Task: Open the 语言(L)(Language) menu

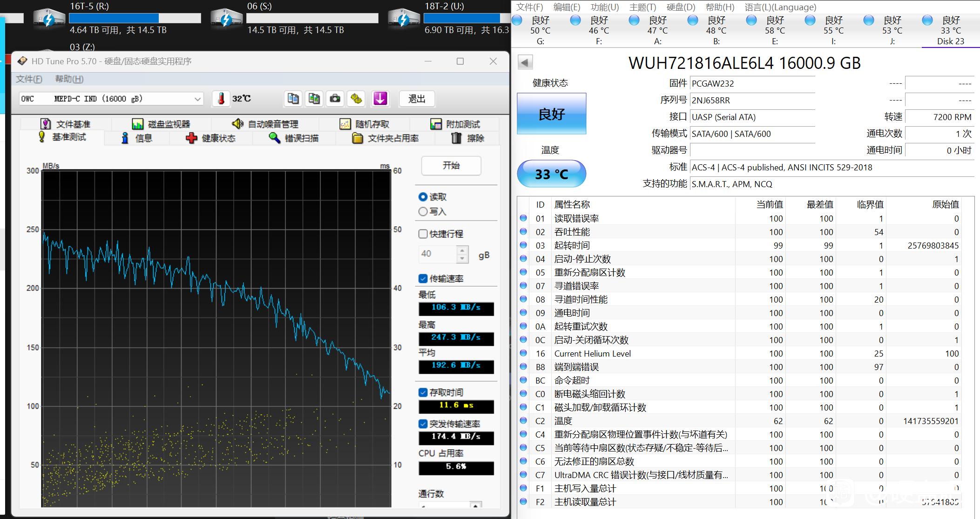Action: (x=780, y=7)
